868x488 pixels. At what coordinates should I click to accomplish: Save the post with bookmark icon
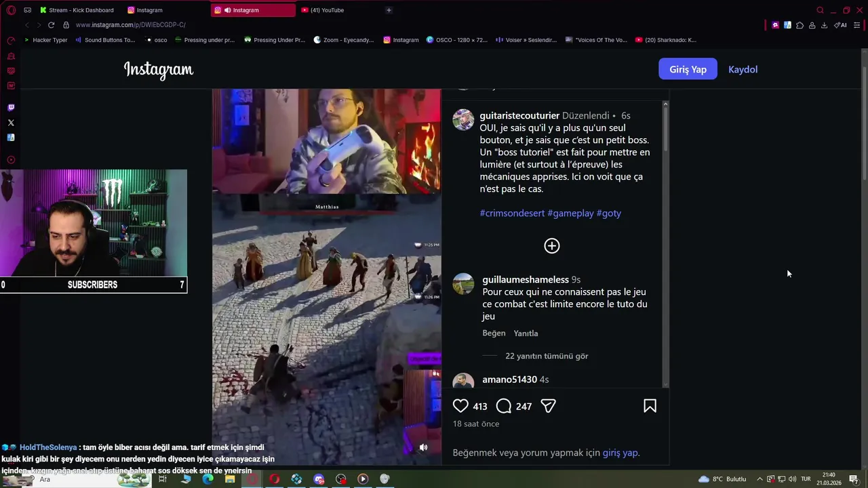[650, 406]
